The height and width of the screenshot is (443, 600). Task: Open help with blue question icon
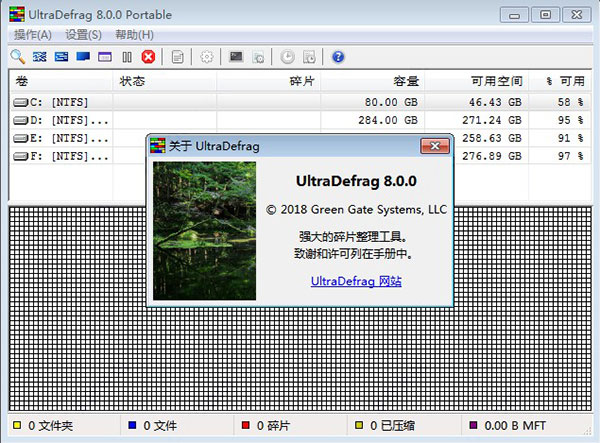pyautogui.click(x=338, y=57)
